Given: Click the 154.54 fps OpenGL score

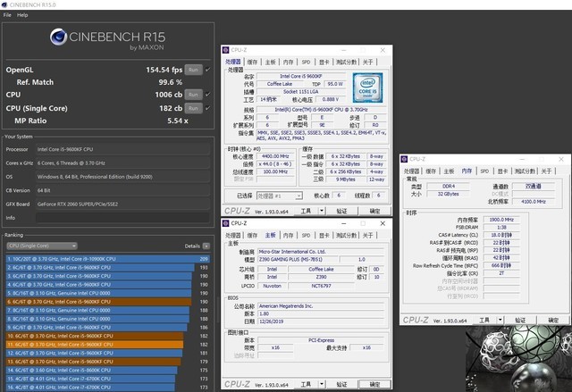Looking at the screenshot, I should (164, 70).
